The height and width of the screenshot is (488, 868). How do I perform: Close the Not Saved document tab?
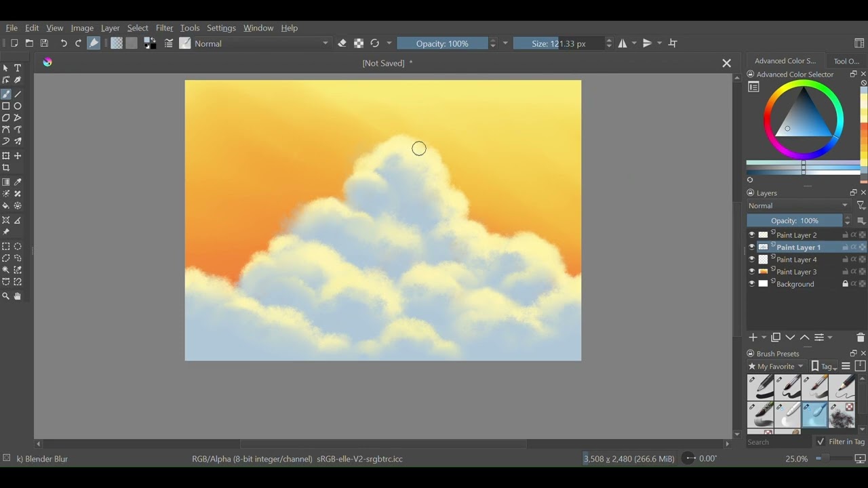(726, 63)
